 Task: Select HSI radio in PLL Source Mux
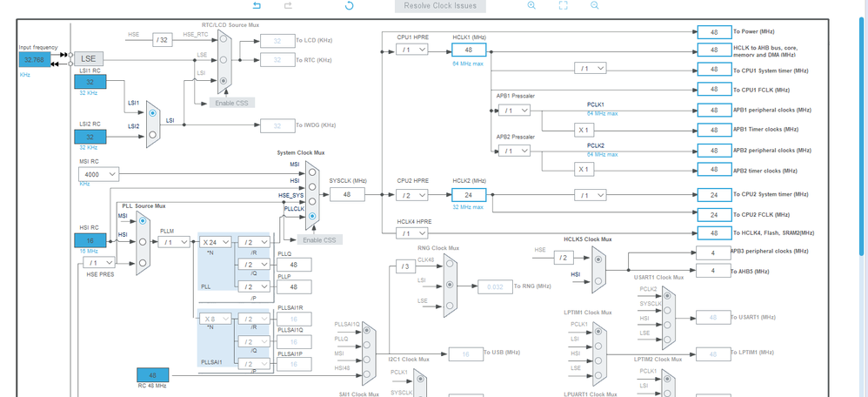click(x=143, y=242)
